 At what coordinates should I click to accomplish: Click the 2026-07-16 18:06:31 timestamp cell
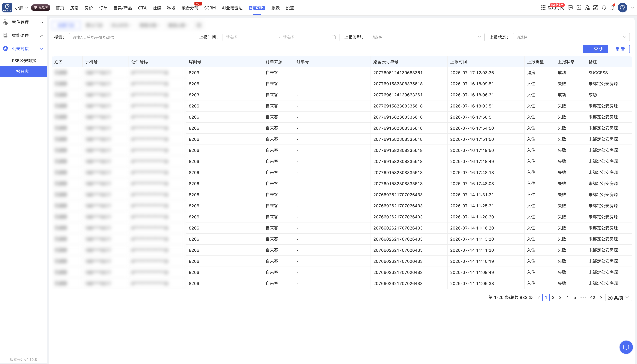[472, 95]
